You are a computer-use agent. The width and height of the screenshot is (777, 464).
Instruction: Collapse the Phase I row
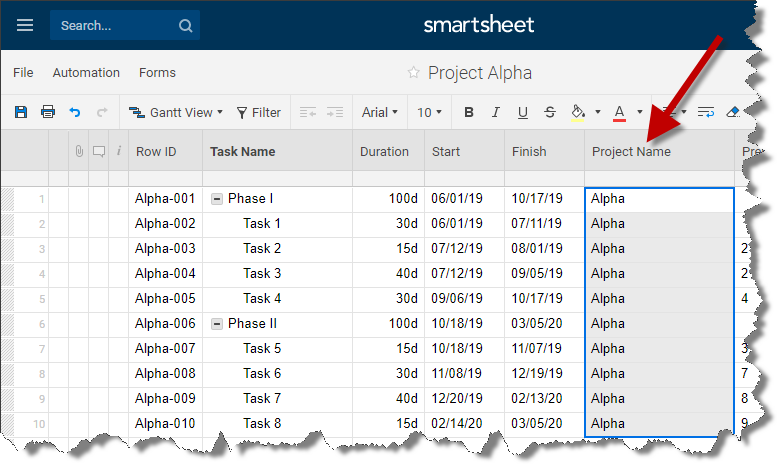coord(217,199)
